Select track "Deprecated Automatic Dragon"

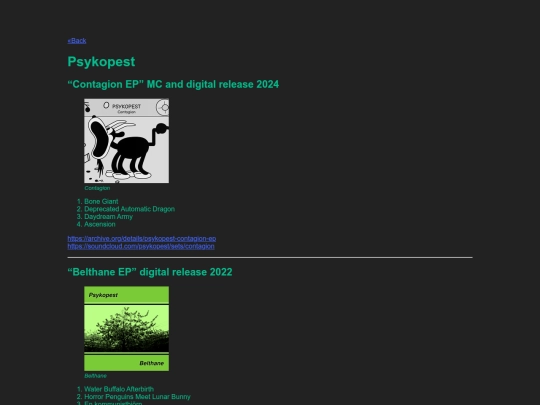pyautogui.click(x=129, y=209)
